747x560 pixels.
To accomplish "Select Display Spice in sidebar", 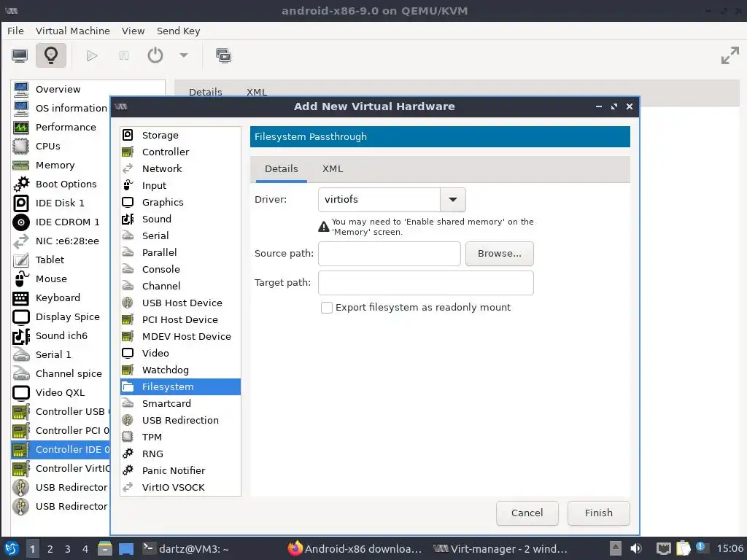I will tap(61, 316).
